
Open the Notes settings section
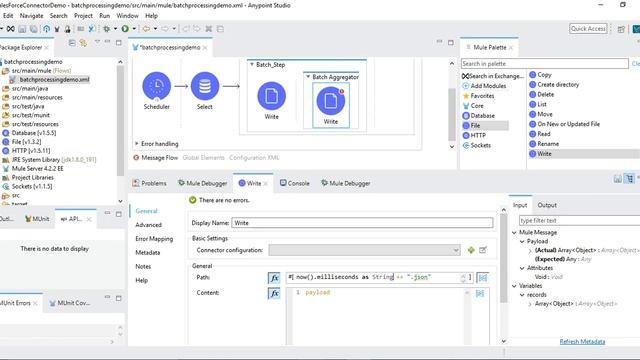point(143,267)
